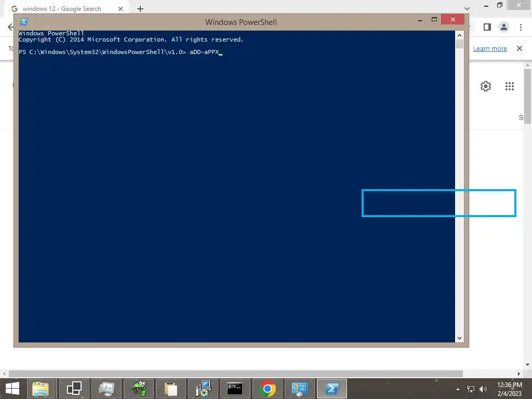Minimize the Chrome browser window
Image resolution: width=532 pixels, height=399 pixels.
(486, 5)
